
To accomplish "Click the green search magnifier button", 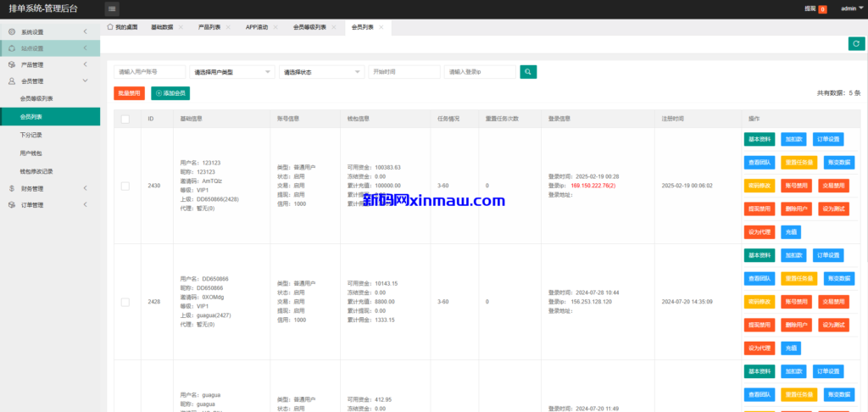I will point(528,72).
